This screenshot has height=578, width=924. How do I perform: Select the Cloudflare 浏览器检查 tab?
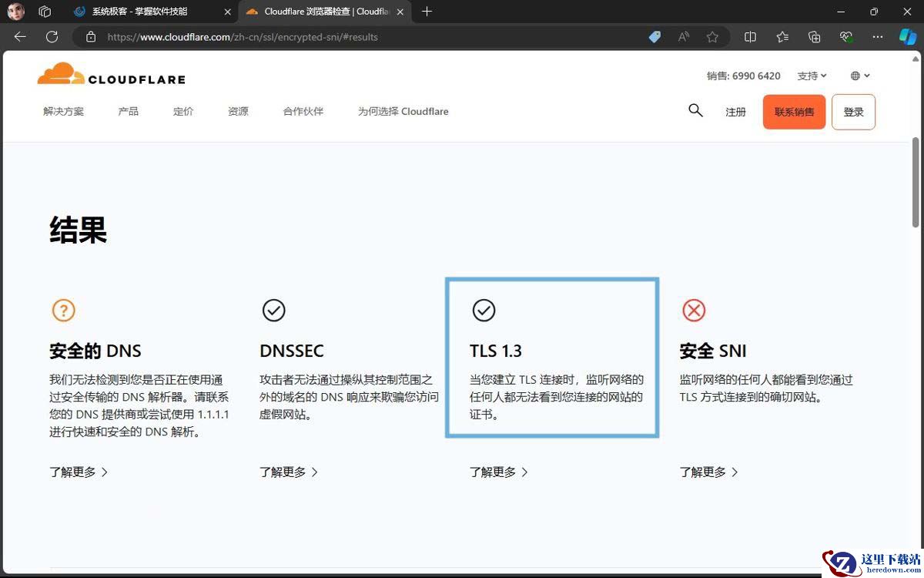(324, 12)
